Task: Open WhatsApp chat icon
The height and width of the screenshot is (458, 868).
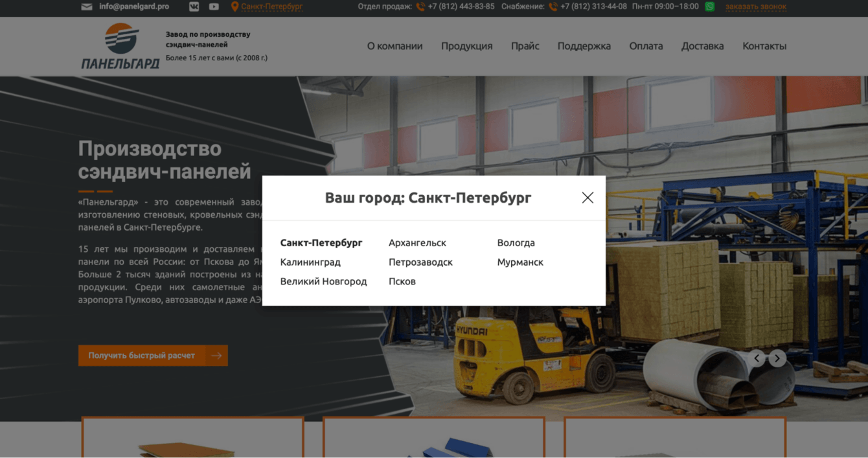Action: tap(710, 6)
